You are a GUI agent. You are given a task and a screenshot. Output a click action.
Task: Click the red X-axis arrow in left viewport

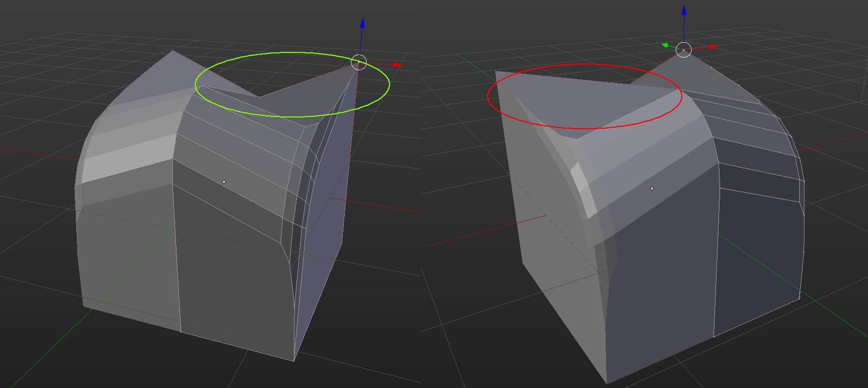[x=398, y=65]
